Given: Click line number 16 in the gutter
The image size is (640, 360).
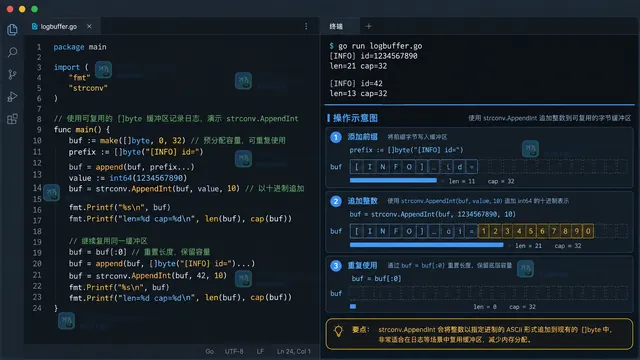Looking at the screenshot, I should pyautogui.click(x=37, y=210).
